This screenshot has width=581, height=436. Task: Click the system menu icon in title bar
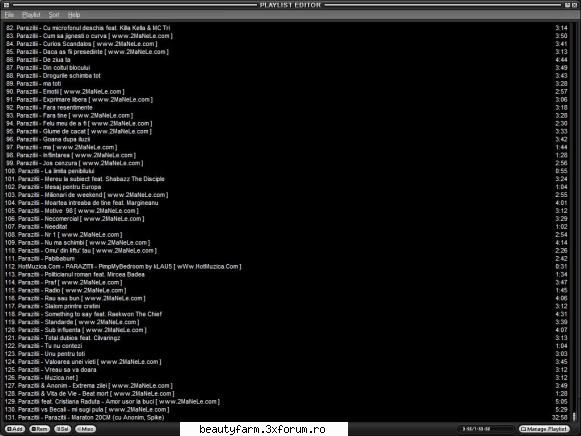point(6,5)
